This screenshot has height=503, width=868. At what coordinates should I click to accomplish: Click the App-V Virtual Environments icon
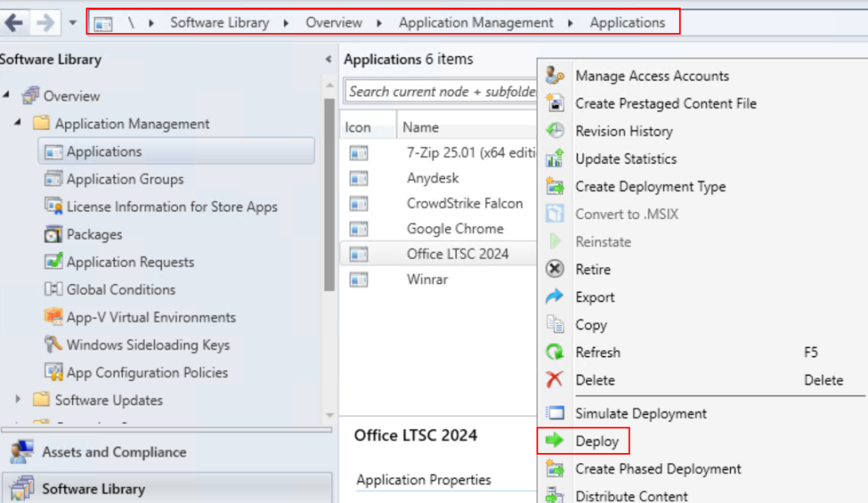click(x=53, y=317)
